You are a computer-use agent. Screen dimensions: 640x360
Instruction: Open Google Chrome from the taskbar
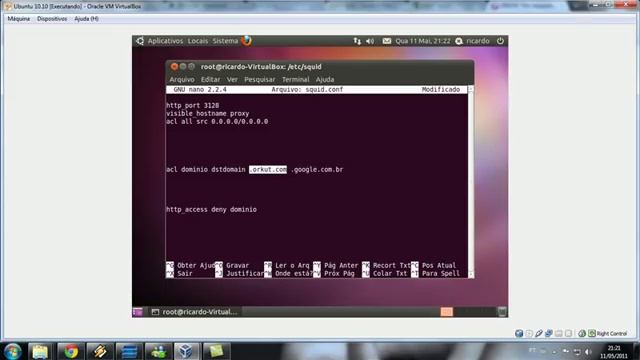(x=71, y=351)
